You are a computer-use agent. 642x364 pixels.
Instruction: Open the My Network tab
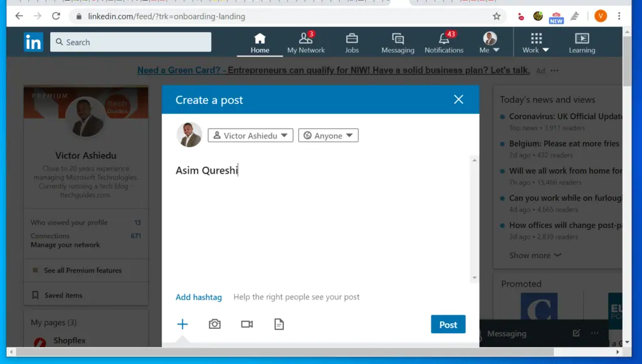tap(306, 41)
